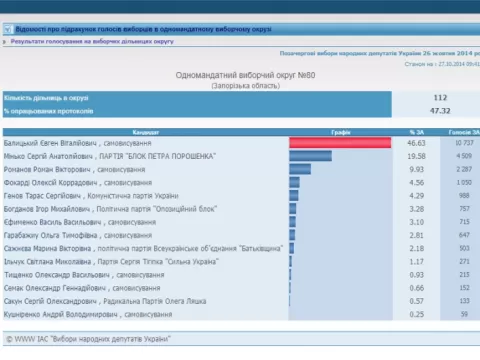
Task: Click the blue bar for Романов
Action: [x=300, y=169]
